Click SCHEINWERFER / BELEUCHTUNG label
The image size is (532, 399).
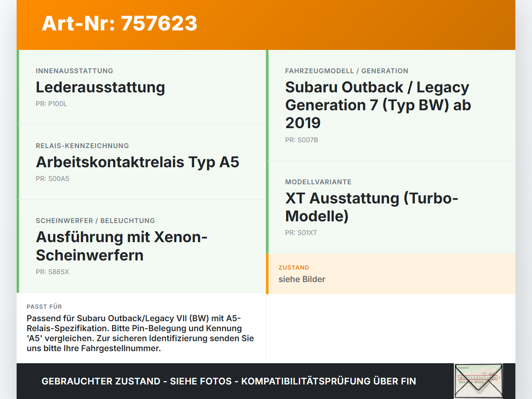click(x=95, y=221)
